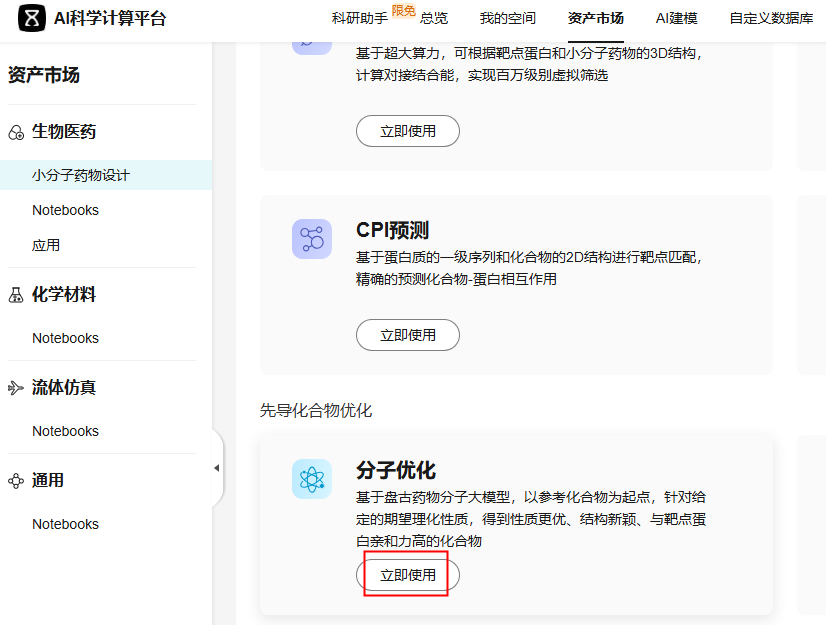826x625 pixels.
Task: Click the 分子优化 card title
Action: pos(396,470)
